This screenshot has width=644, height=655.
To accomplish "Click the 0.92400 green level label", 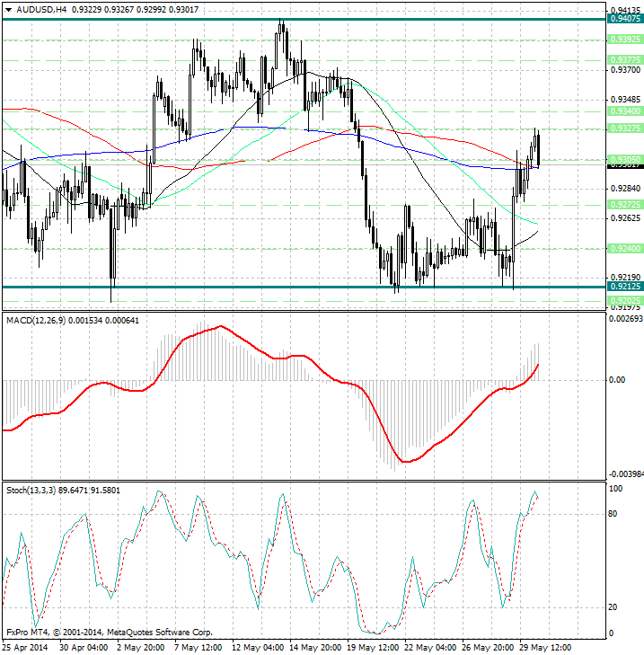I will click(x=623, y=248).
